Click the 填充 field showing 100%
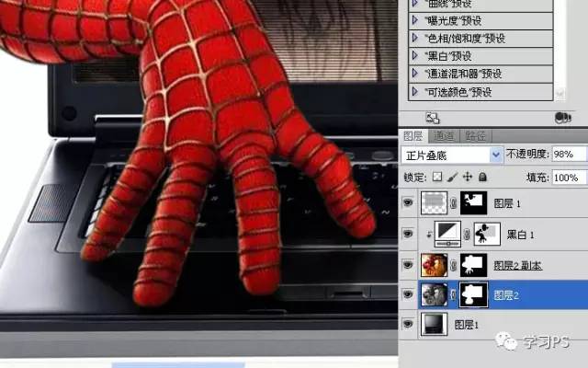The image size is (588, 368). pos(565,177)
